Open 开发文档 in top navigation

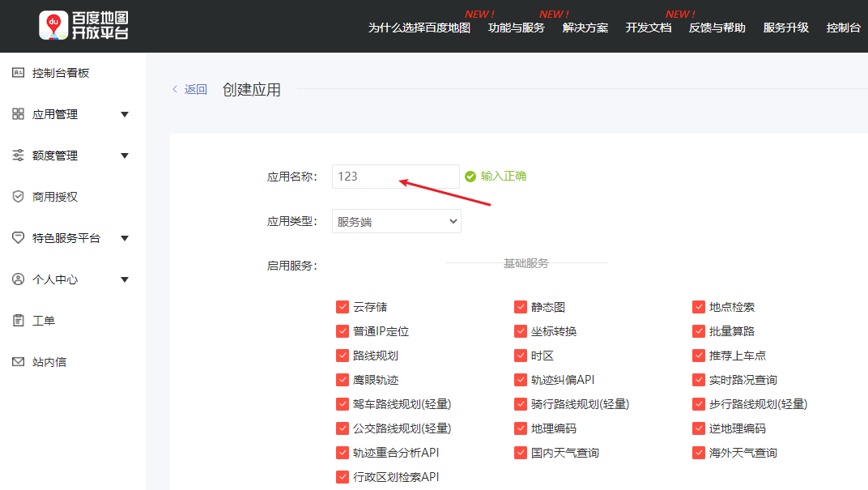(649, 28)
